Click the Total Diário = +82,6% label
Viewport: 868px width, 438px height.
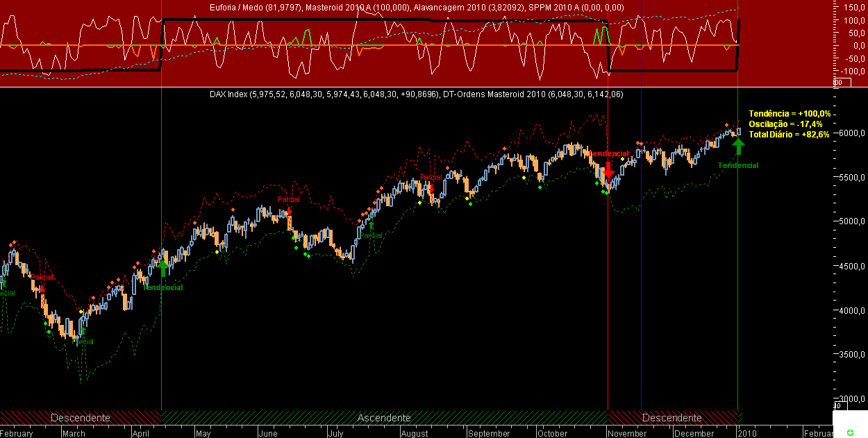pyautogui.click(x=789, y=134)
